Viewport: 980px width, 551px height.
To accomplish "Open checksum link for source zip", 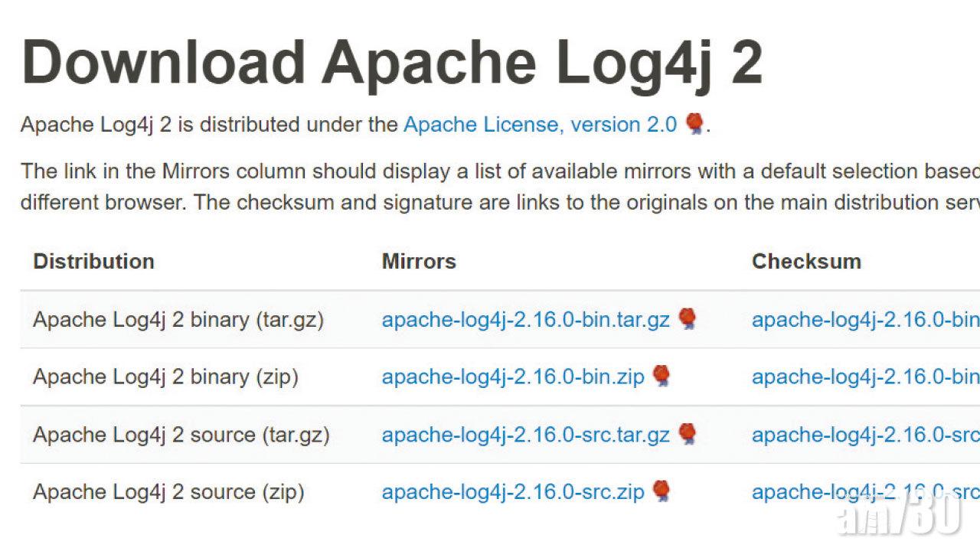I will pyautogui.click(x=866, y=492).
